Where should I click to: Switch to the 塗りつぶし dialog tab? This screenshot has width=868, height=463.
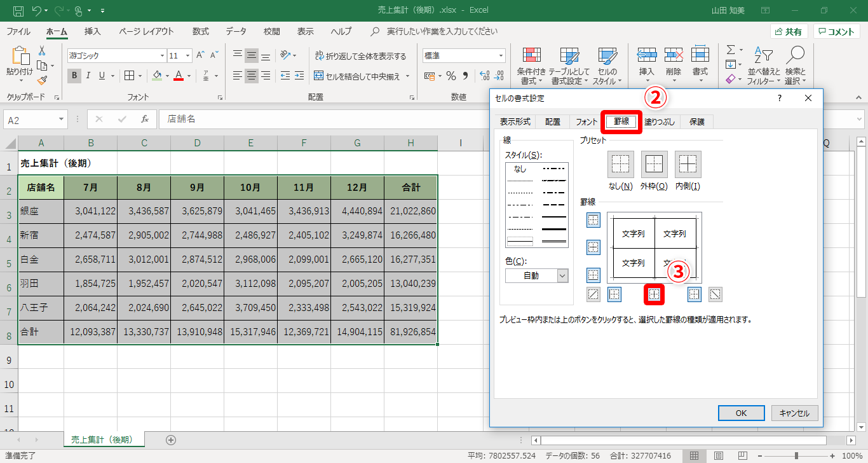(660, 121)
